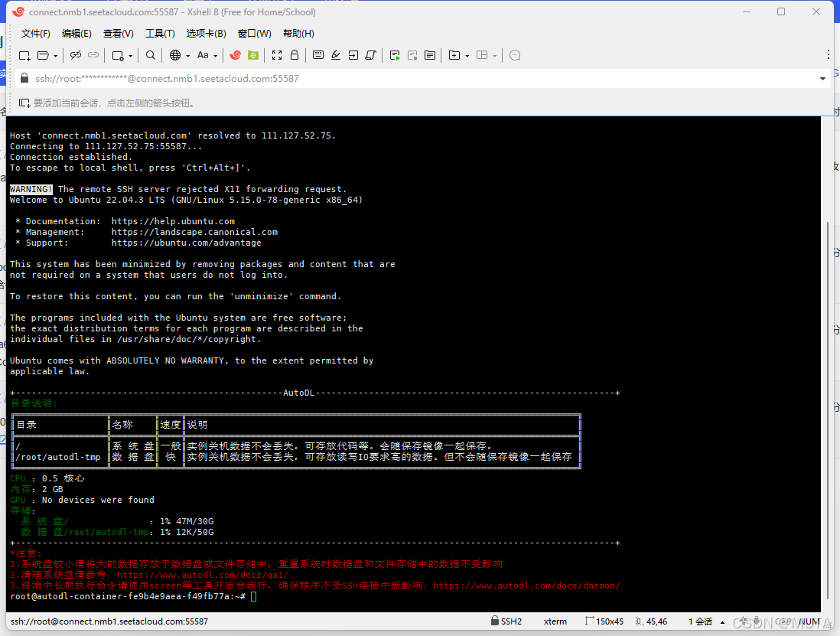Click the status bar ssh://root@connect.nmb1.seetacloud.com:55587 text
840x636 pixels.
point(109,621)
